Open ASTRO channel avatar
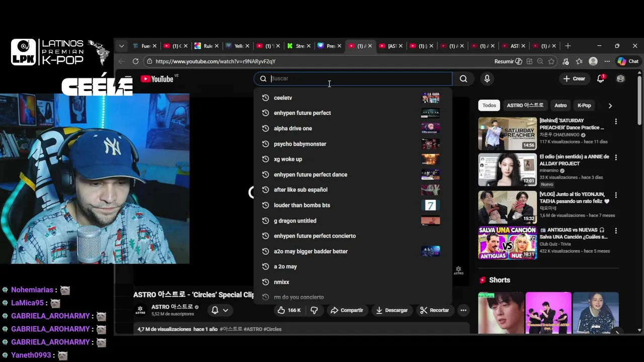The image size is (644, 362). (140, 310)
